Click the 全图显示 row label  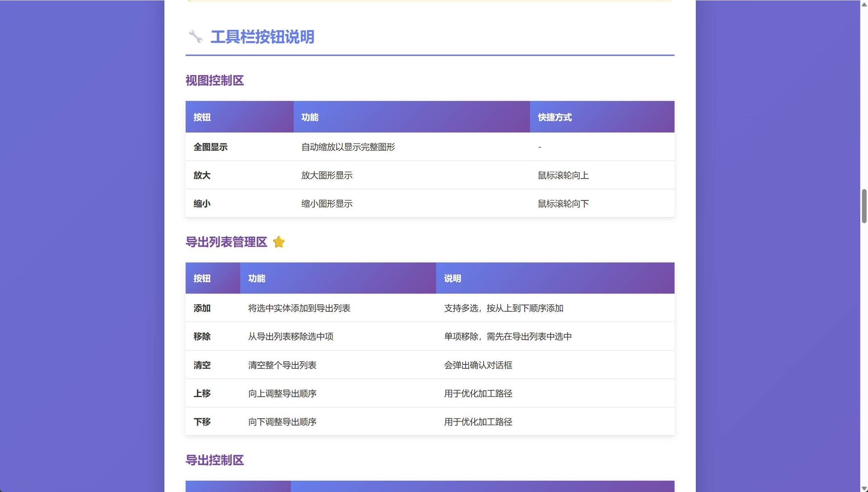tap(210, 147)
